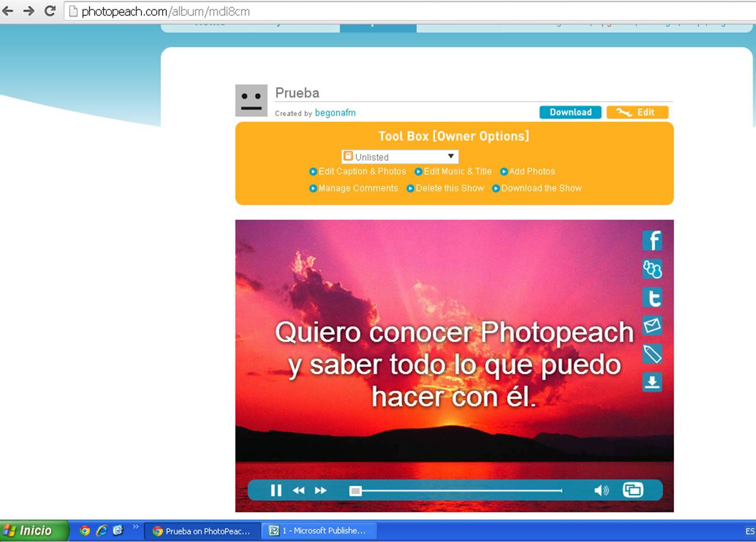Open the Edit Music & Title link
This screenshot has height=542, width=756.
[x=457, y=171]
